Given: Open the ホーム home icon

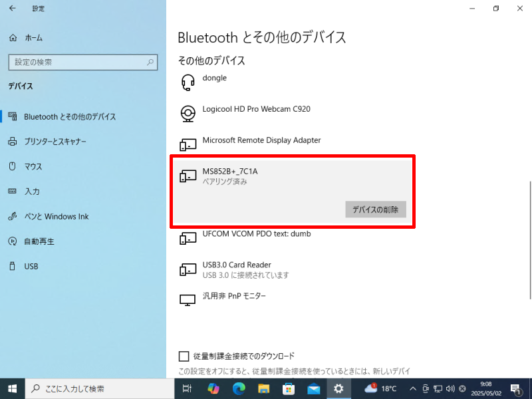Looking at the screenshot, I should tap(13, 38).
